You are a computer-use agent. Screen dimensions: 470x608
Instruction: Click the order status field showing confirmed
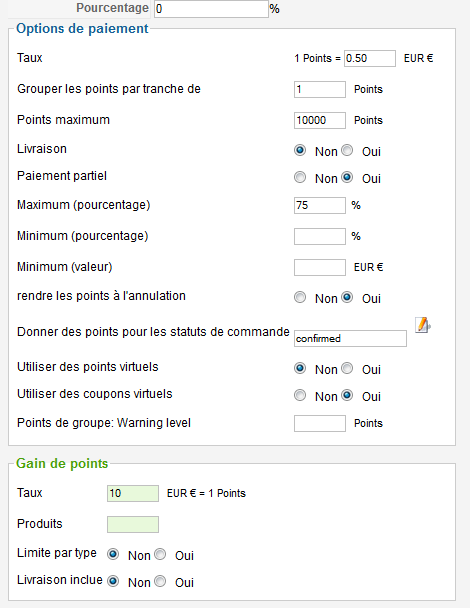pos(351,339)
